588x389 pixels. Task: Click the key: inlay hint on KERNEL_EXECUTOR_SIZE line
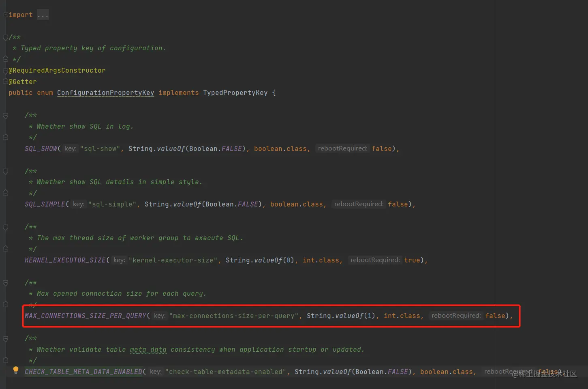pos(119,260)
